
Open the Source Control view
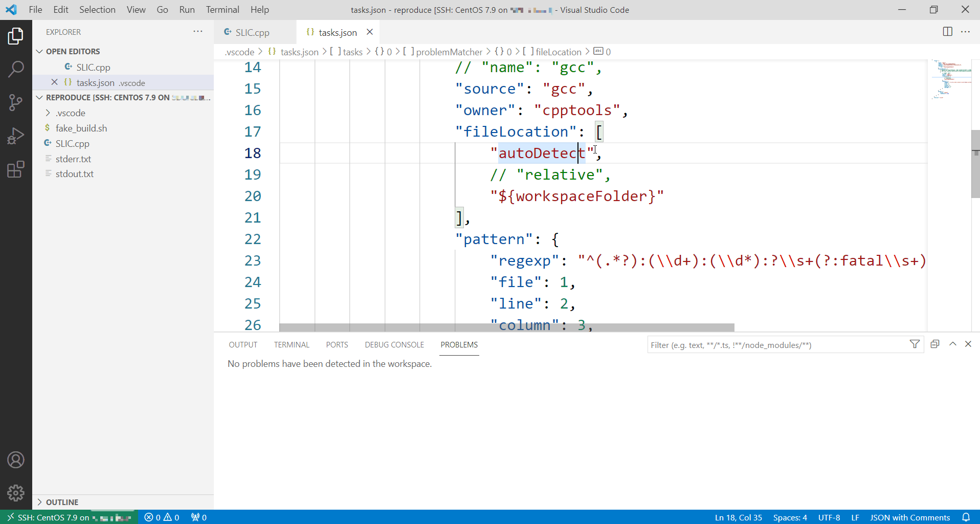click(x=16, y=102)
